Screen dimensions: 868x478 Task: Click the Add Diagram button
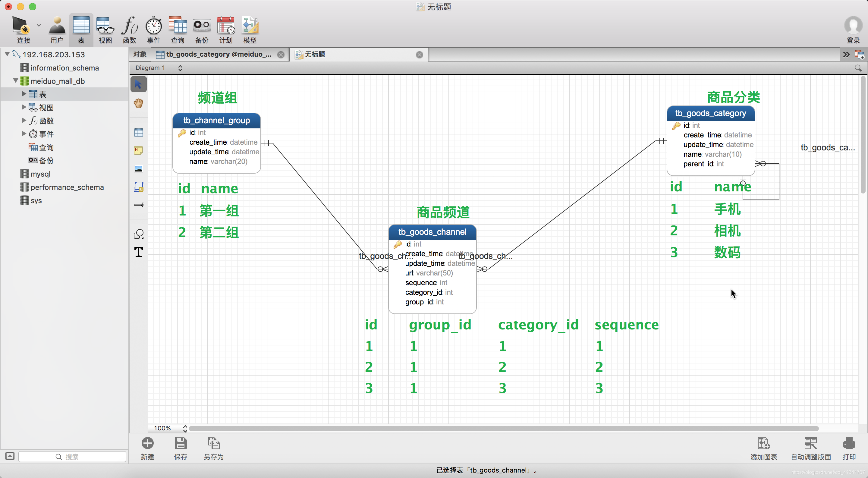point(763,448)
